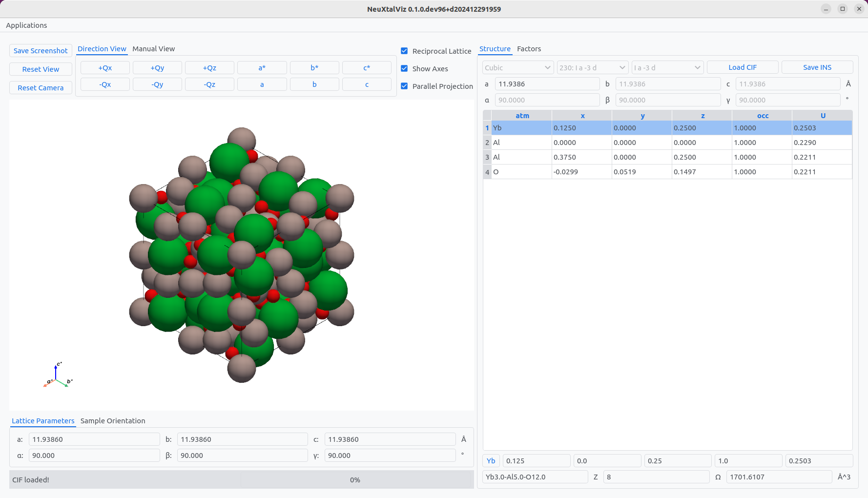Switch to the Factors tab
Viewport: 868px width, 498px height.
click(529, 49)
